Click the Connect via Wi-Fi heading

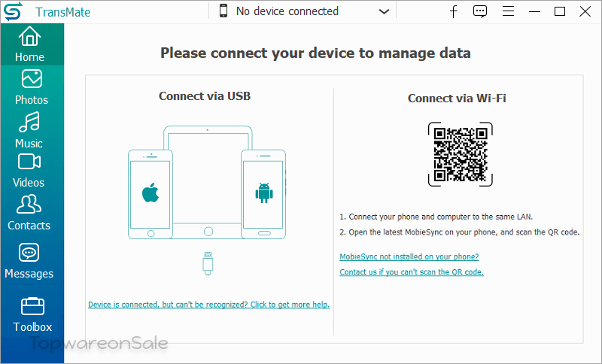pos(457,99)
